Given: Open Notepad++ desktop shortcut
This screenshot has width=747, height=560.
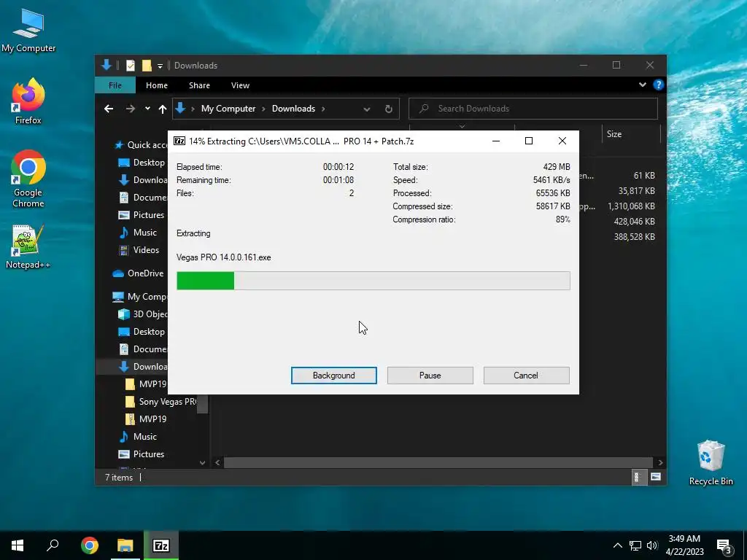Looking at the screenshot, I should (x=28, y=246).
